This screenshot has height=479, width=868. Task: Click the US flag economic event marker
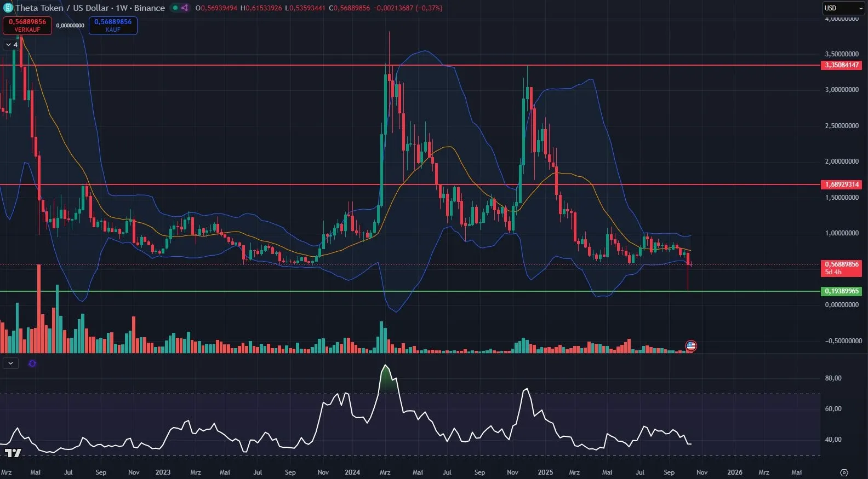pyautogui.click(x=691, y=345)
